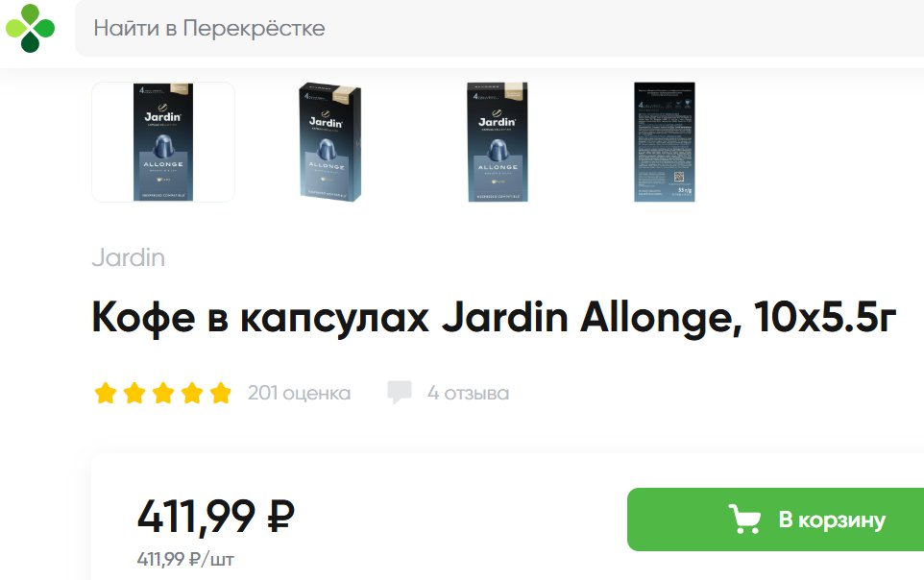View the back-of-box thumbnail with QR code
The width and height of the screenshot is (924, 580).
point(664,142)
